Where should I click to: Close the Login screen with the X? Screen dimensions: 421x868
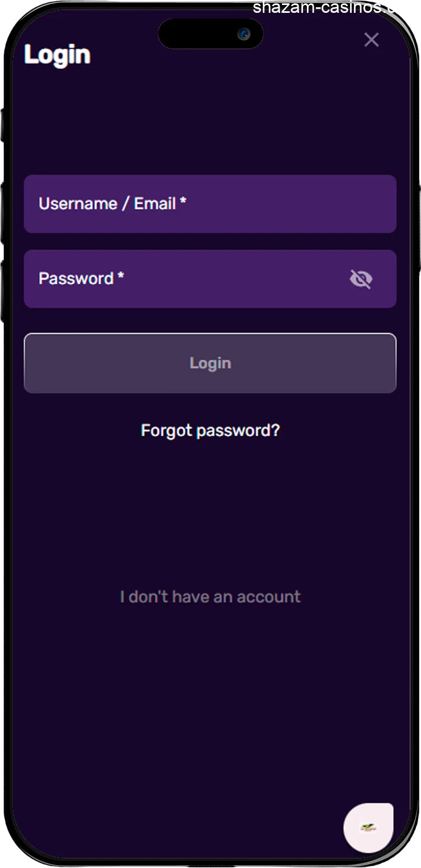pyautogui.click(x=371, y=40)
